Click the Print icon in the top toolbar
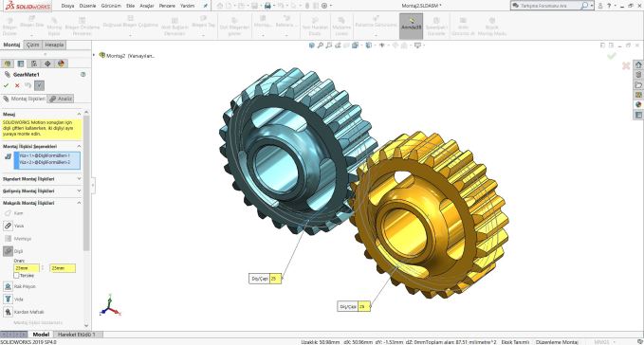This screenshot has height=345, width=644. (267, 6)
